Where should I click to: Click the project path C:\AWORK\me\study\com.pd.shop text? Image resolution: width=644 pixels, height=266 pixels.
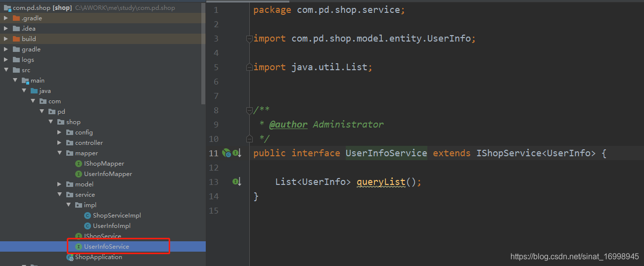click(x=125, y=8)
